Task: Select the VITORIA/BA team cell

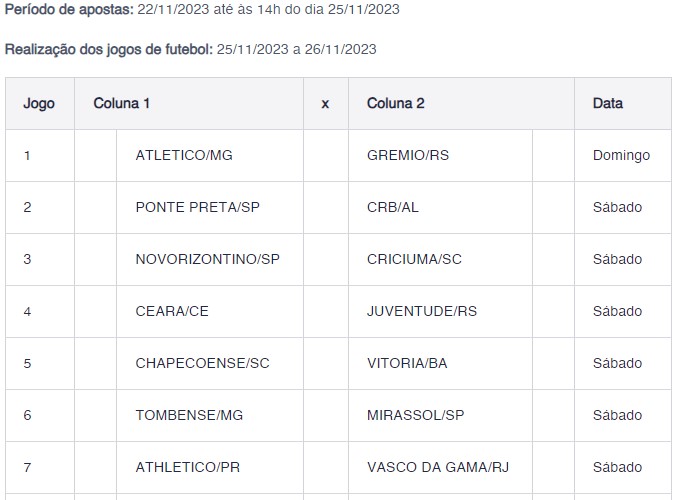Action: click(x=407, y=363)
